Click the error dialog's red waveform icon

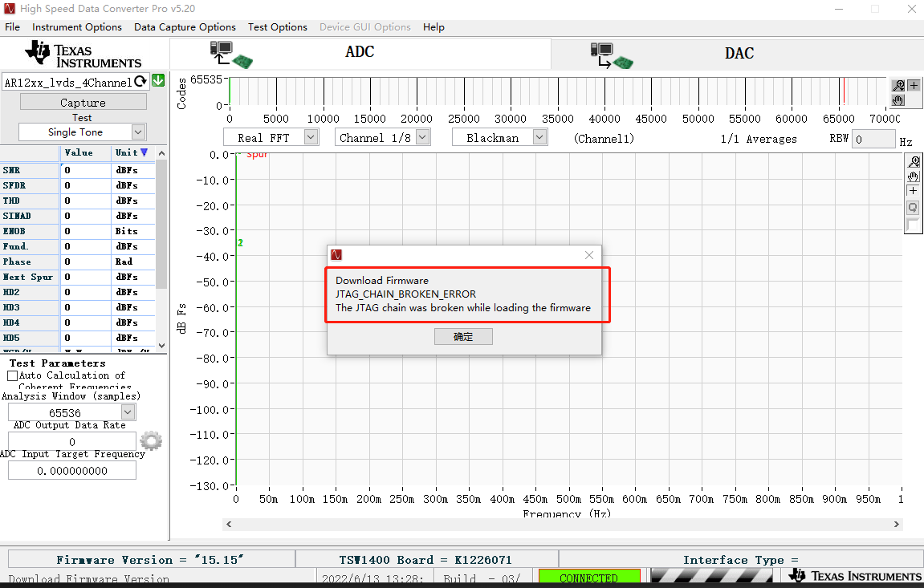pyautogui.click(x=336, y=255)
